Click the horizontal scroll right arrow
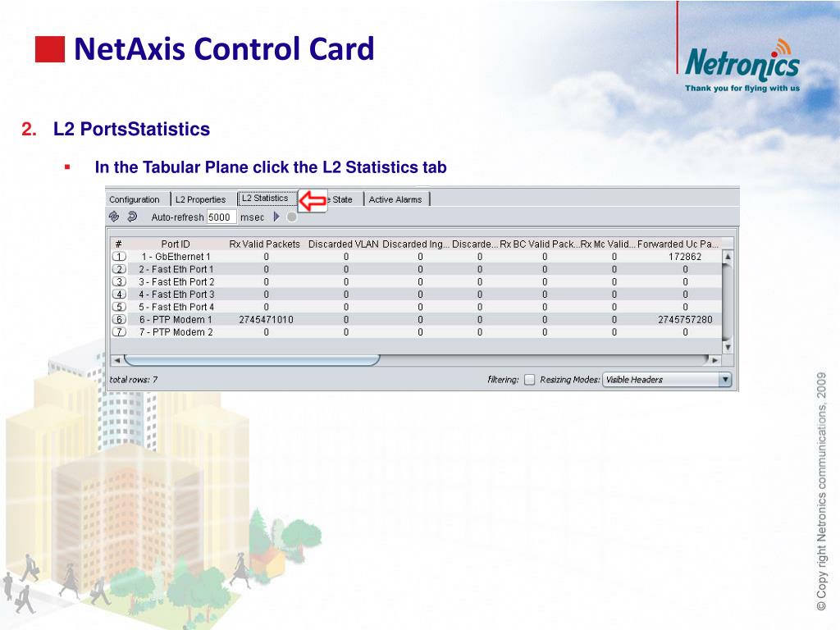Image resolution: width=840 pixels, height=630 pixels. tap(714, 360)
